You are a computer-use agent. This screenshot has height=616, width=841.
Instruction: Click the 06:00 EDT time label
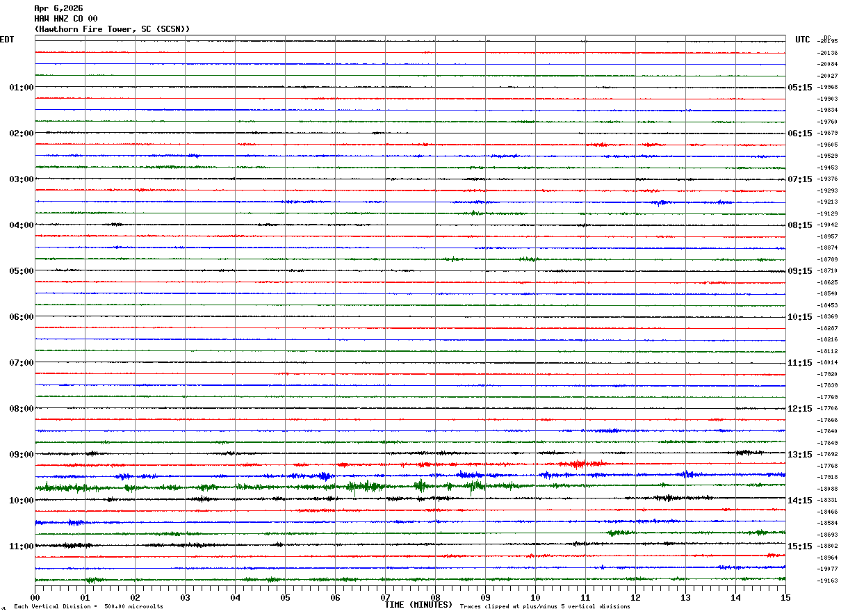point(22,317)
